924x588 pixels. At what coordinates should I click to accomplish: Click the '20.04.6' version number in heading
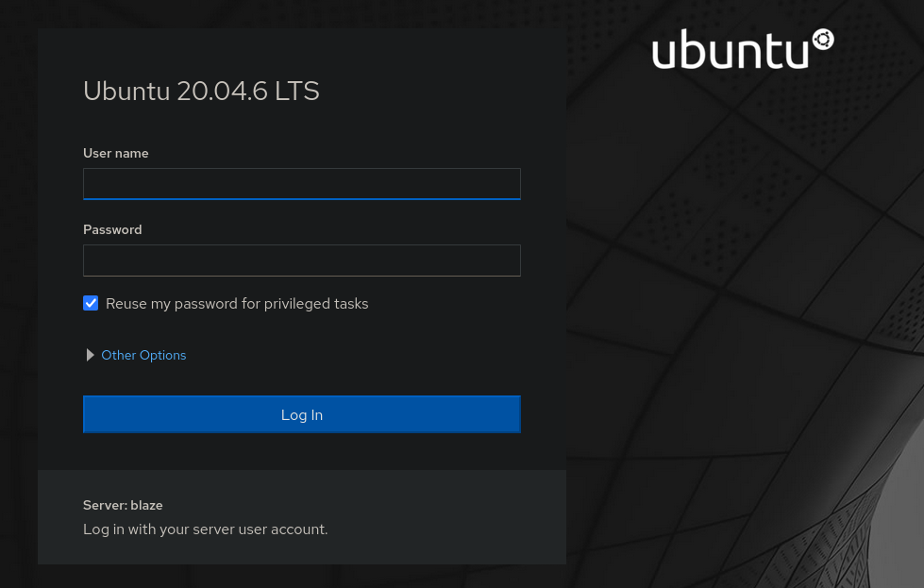(222, 92)
